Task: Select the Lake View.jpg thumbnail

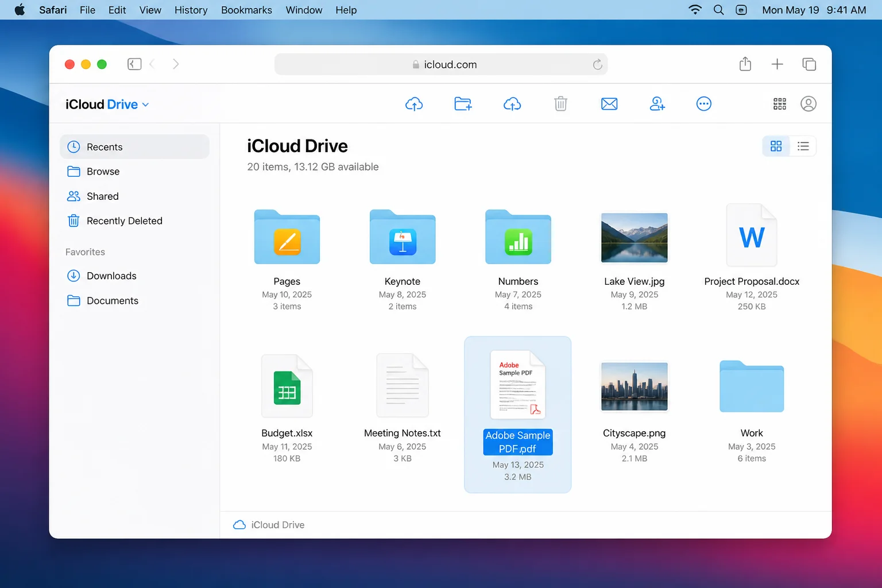Action: (634, 237)
